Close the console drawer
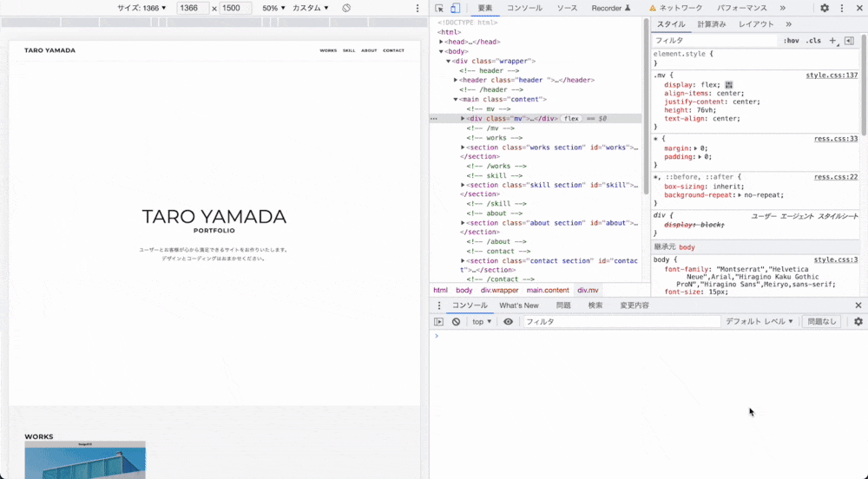This screenshot has height=479, width=868. pos(858,305)
